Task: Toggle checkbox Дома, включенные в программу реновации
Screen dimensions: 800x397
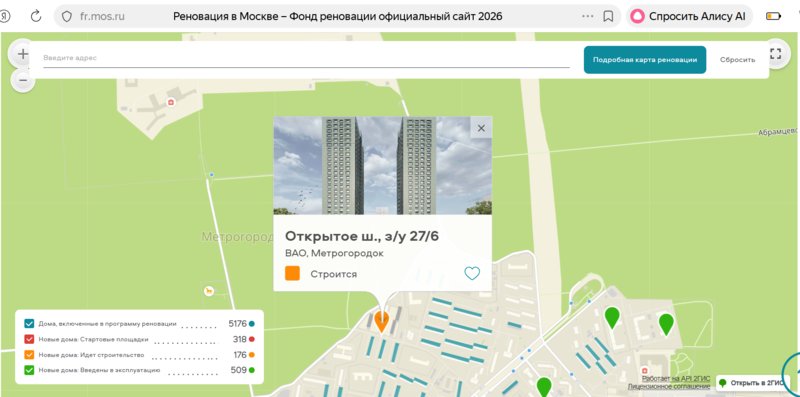Action: (x=29, y=324)
